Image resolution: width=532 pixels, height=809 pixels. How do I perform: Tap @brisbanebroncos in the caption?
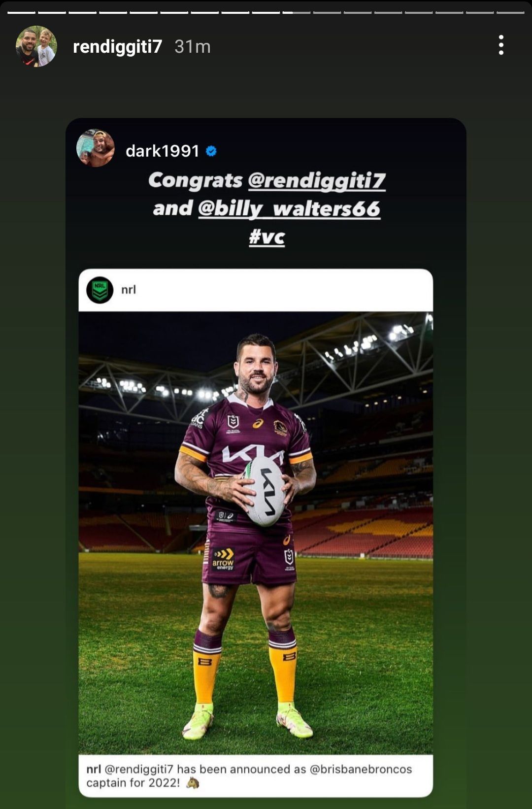coord(361,769)
